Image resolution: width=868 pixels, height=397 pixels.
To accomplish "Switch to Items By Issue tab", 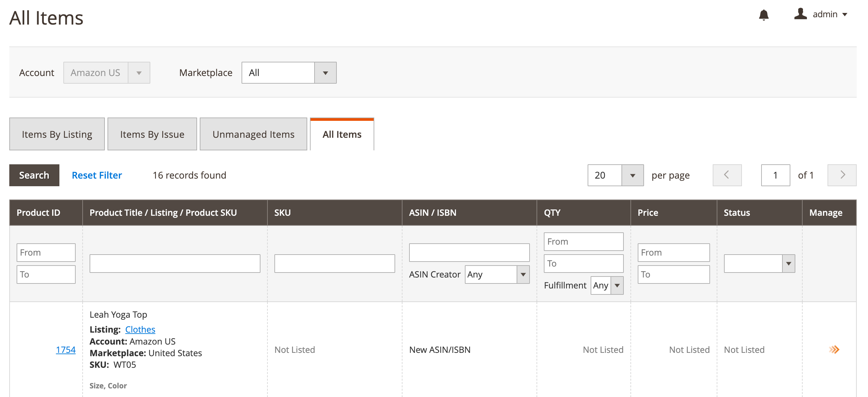I will tap(152, 134).
